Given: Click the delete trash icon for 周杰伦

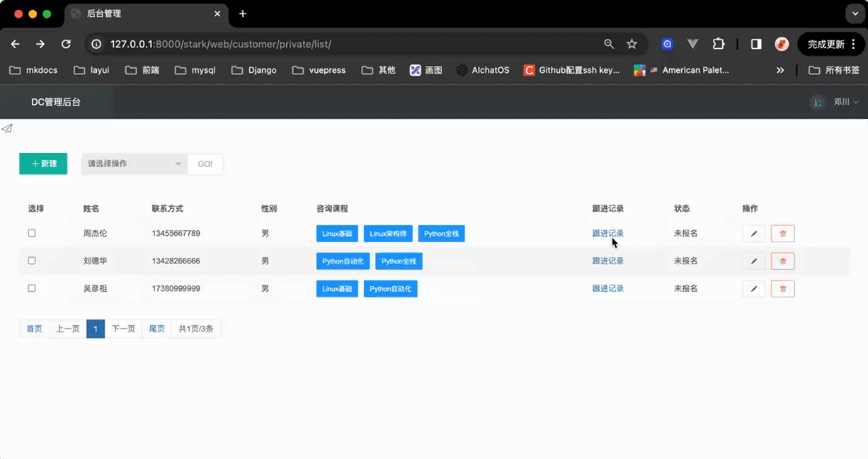Looking at the screenshot, I should coord(782,234).
